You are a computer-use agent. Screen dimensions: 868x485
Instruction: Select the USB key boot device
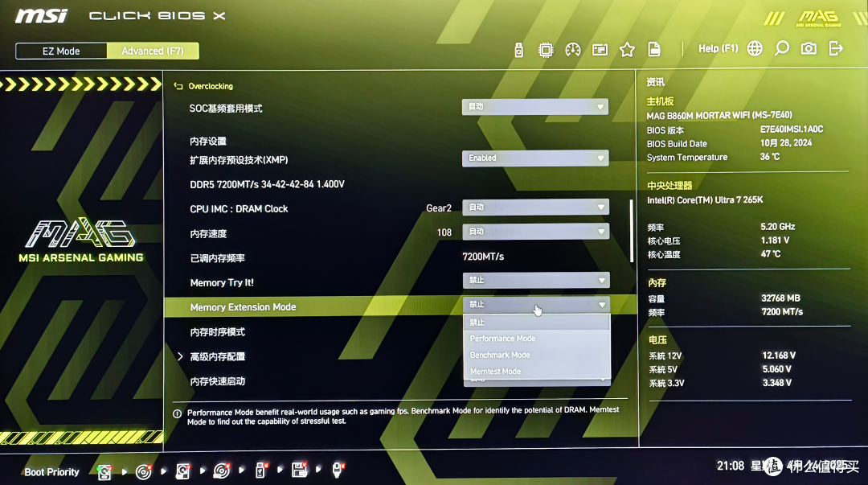pyautogui.click(x=260, y=471)
